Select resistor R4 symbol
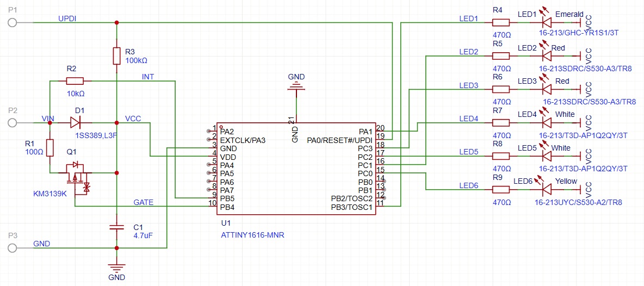Image resolution: width=644 pixels, height=286 pixels. tap(500, 23)
